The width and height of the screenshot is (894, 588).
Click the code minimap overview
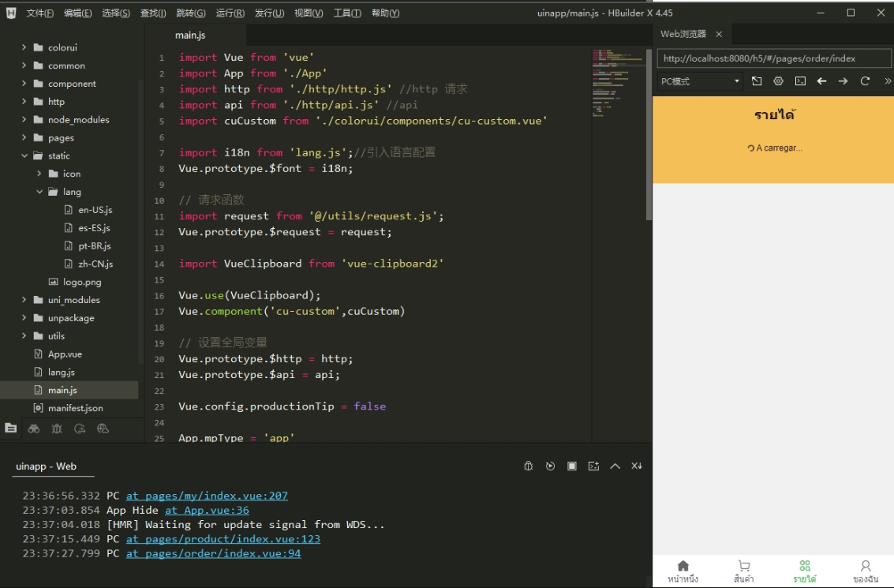click(x=619, y=83)
